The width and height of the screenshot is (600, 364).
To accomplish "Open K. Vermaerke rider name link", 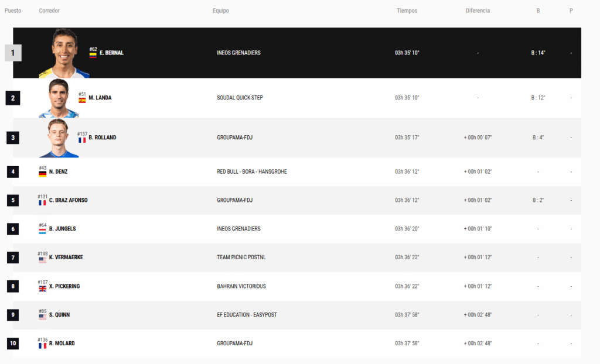I will click(x=66, y=257).
